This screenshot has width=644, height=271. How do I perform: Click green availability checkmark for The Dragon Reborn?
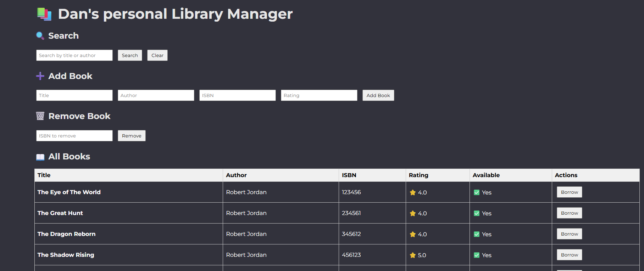(x=477, y=234)
